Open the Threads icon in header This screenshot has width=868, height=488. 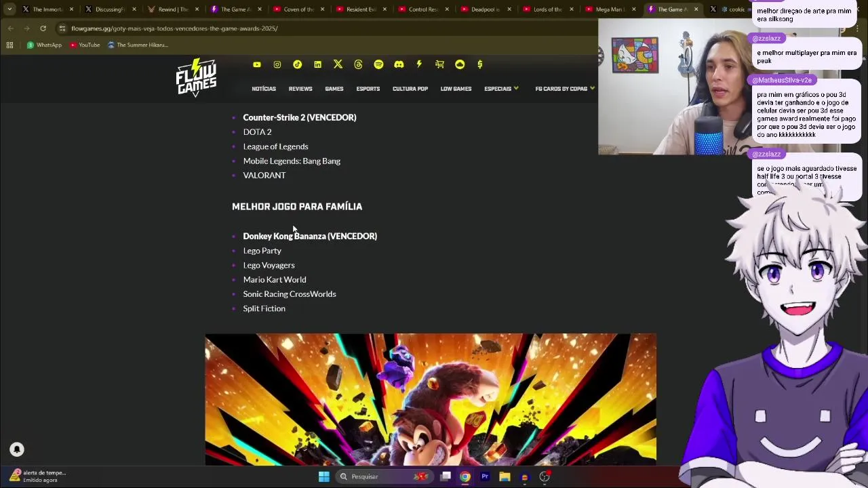[x=358, y=64]
